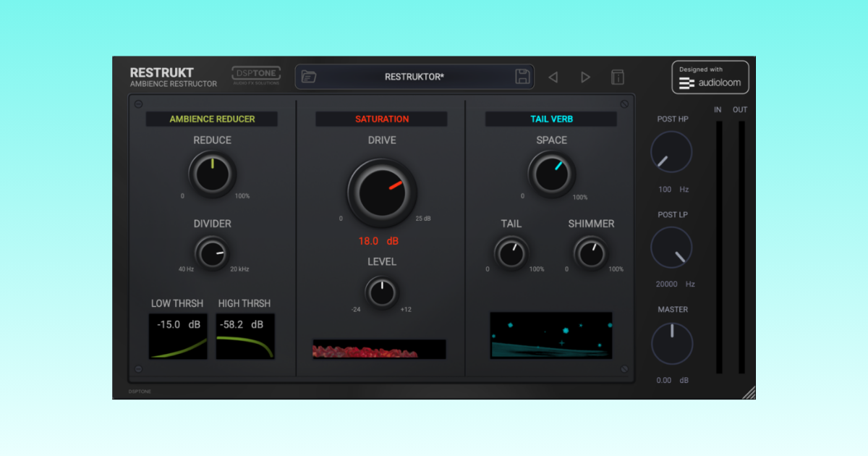Click the POST HP 100 Hz value
Viewport: 868px width, 456px height.
tap(673, 190)
